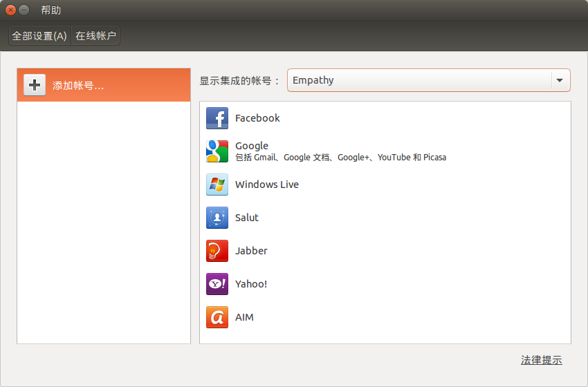
Task: Click the plus icon for adding account
Action: point(35,85)
